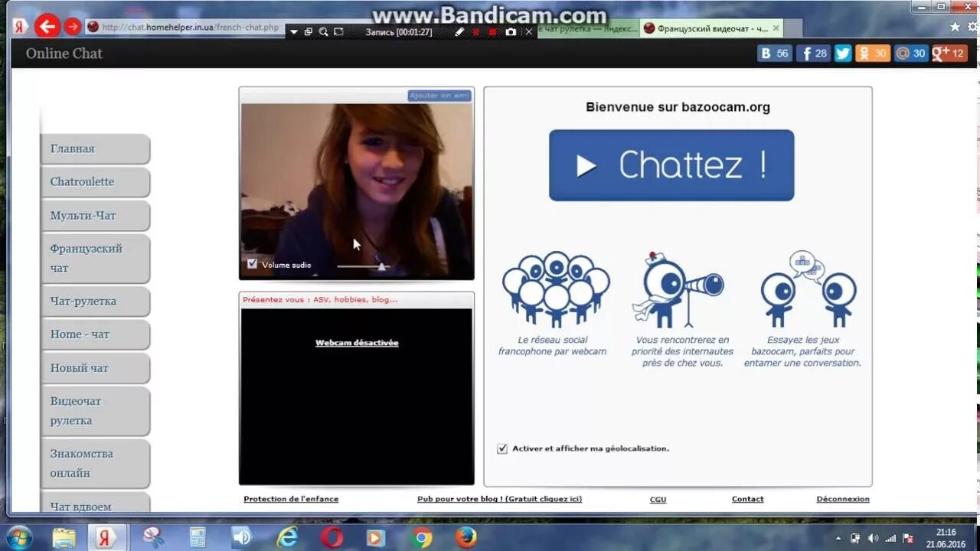Click the browser forward arrow button

pyautogui.click(x=73, y=27)
